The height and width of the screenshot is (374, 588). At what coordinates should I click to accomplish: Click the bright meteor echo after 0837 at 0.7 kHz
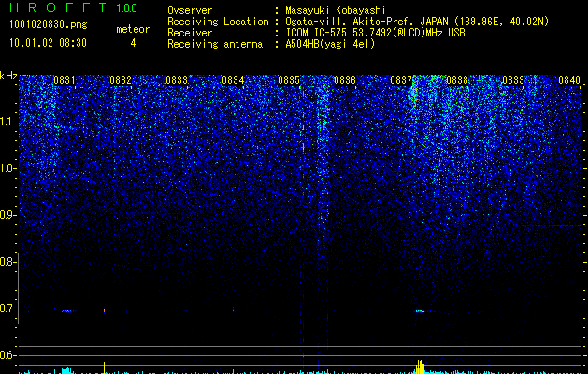pyautogui.click(x=420, y=311)
